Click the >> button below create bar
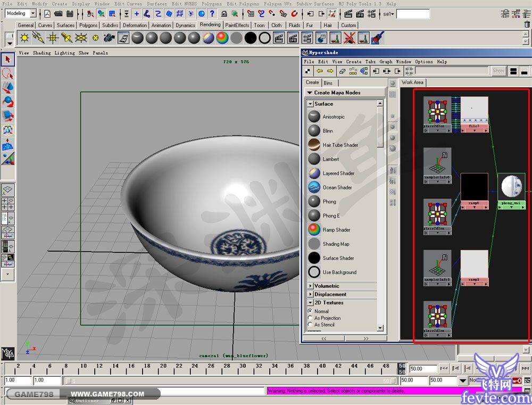The width and height of the screenshot is (532, 405). (x=366, y=338)
